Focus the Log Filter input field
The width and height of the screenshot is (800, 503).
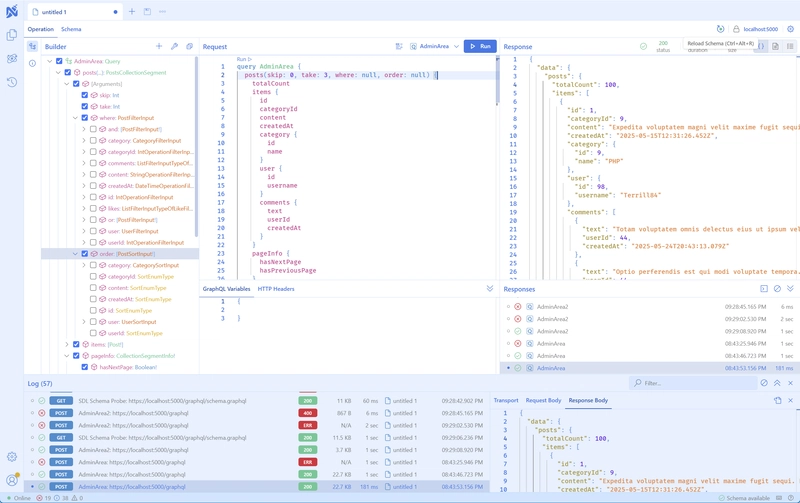pyautogui.click(x=693, y=383)
